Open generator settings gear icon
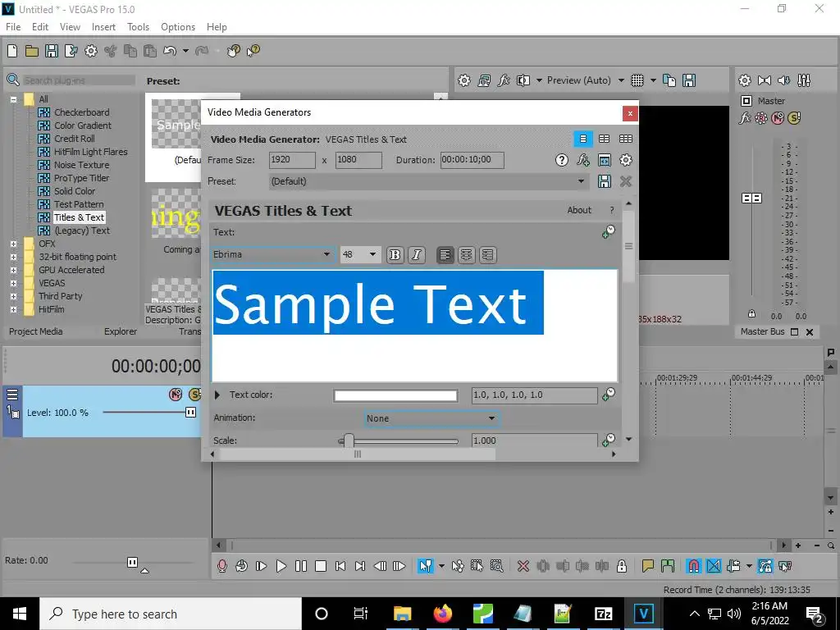 626,160
